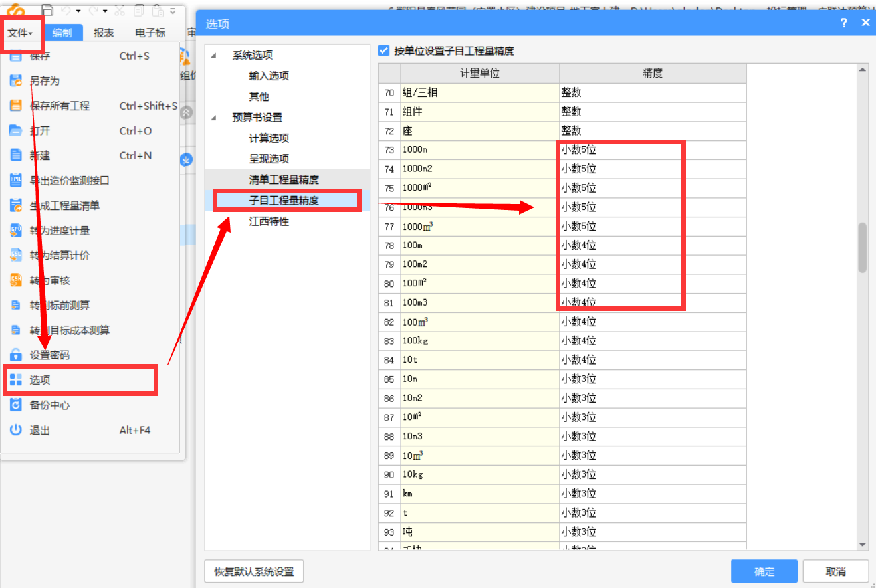Open the 文件 dropdown menu
Screen dimensions: 876x588
[x=21, y=33]
